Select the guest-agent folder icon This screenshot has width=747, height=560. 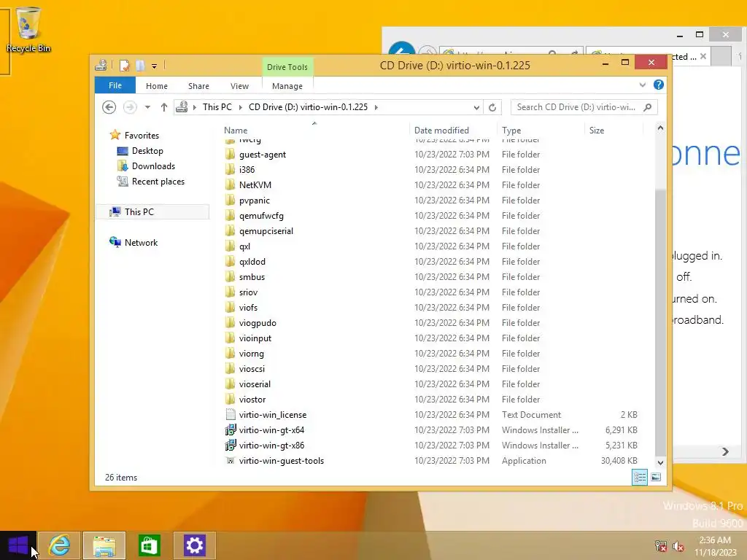[x=230, y=155]
